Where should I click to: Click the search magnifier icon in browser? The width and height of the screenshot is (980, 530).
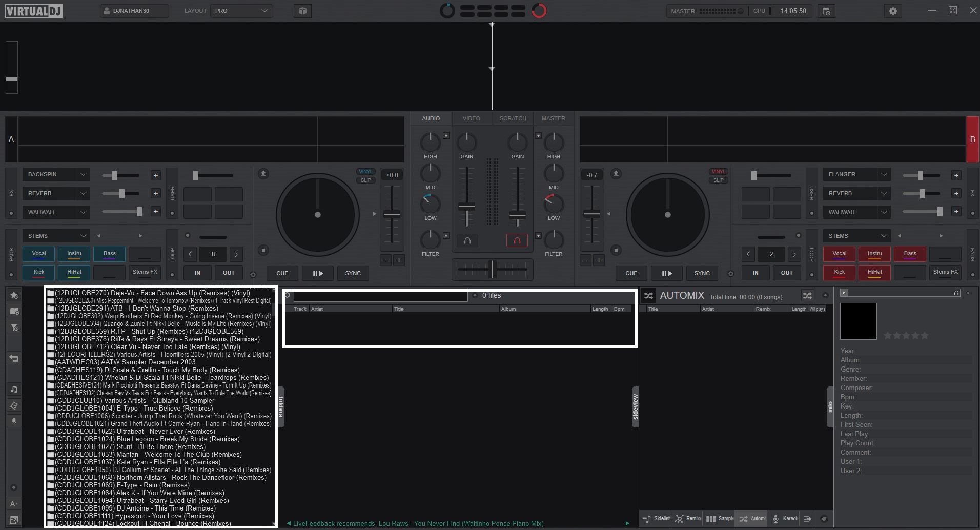click(x=288, y=295)
